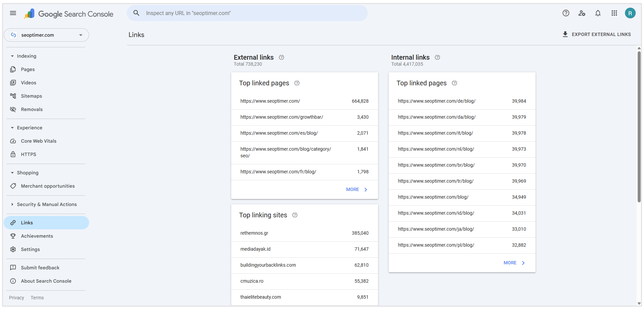Select the https://www.seoptimer.com/it/blog/ row
Screen dimensions: 644x310
(462, 133)
